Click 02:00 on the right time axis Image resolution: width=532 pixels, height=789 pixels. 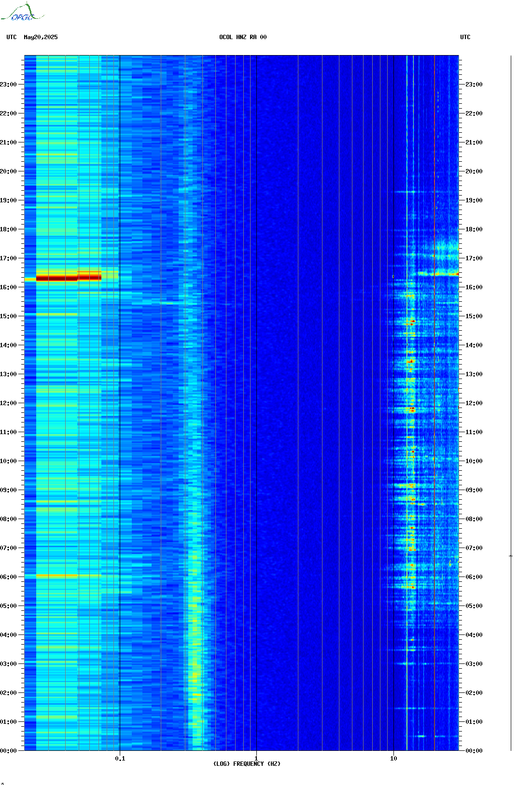474,693
